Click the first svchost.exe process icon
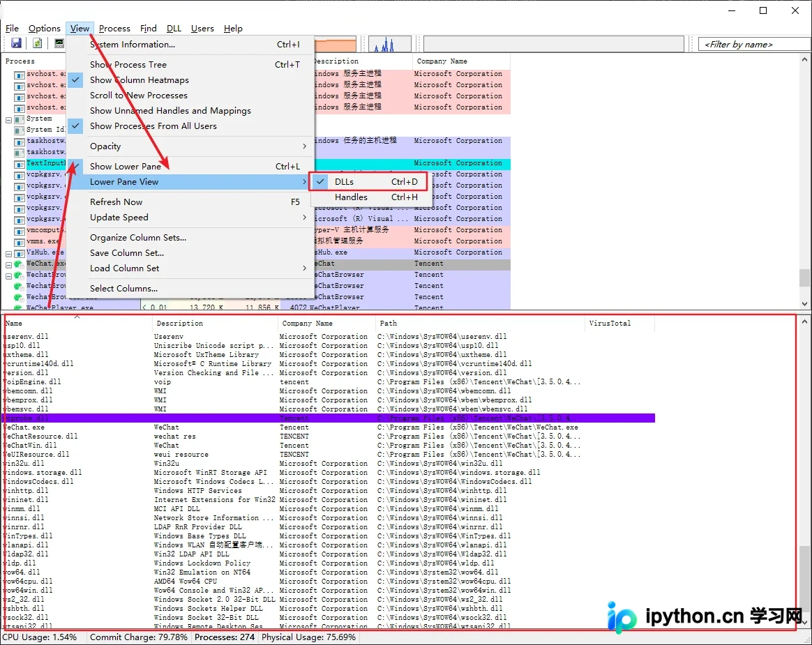Screen dimensions: 812x645 pos(19,75)
